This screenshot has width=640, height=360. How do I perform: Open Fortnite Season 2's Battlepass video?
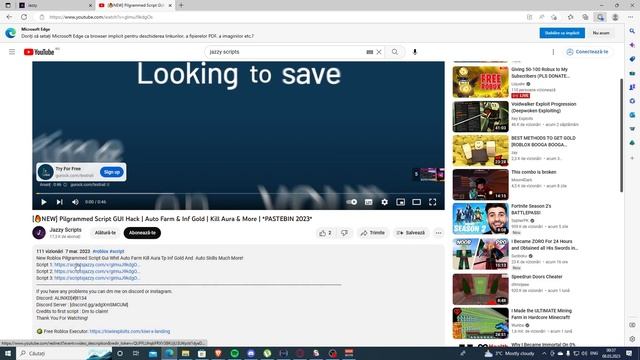point(480,219)
